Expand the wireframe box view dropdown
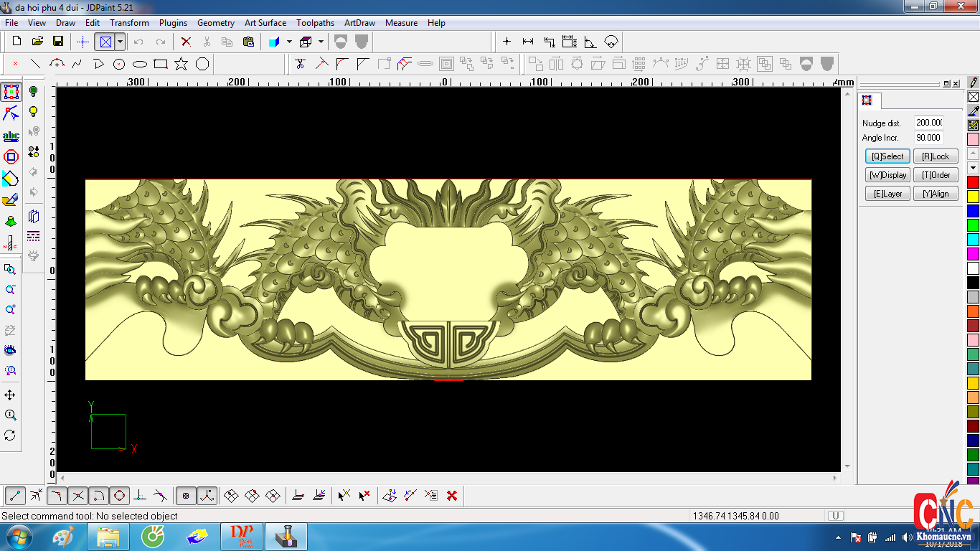This screenshot has height=551, width=980. pyautogui.click(x=321, y=42)
